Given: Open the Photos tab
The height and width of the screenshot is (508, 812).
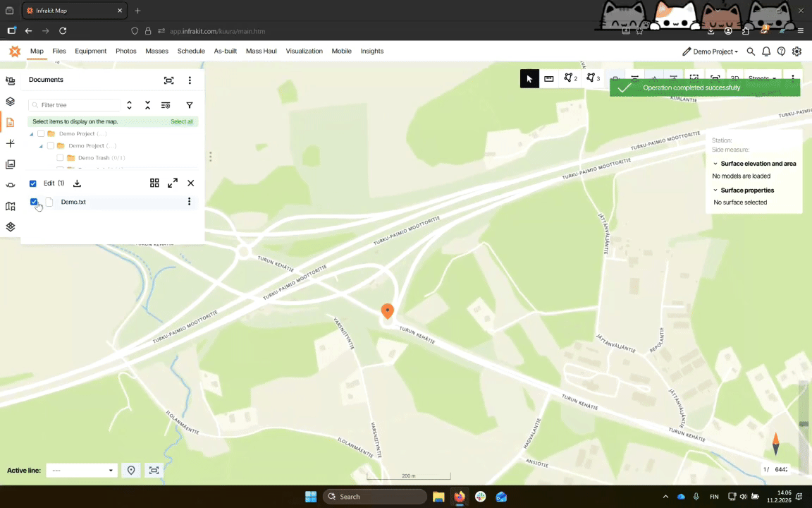Looking at the screenshot, I should click(126, 52).
